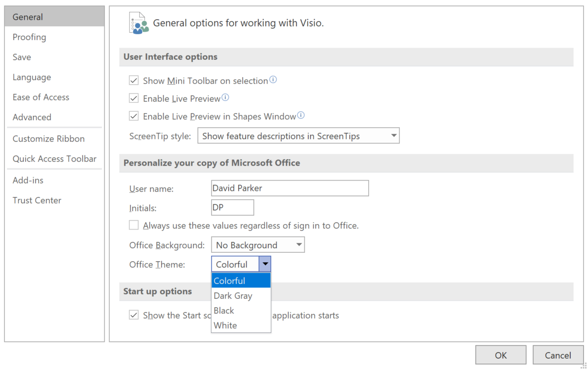Open the Office Background dropdown
The height and width of the screenshot is (370, 588).
tap(298, 244)
